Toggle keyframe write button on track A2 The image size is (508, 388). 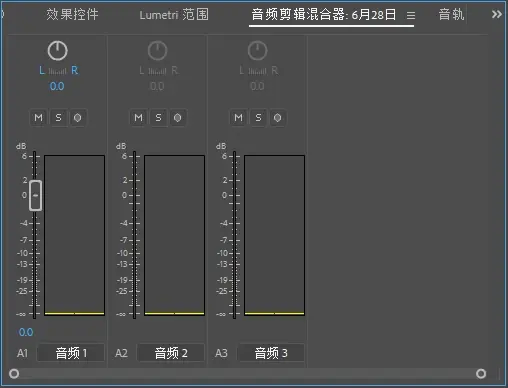pos(178,118)
